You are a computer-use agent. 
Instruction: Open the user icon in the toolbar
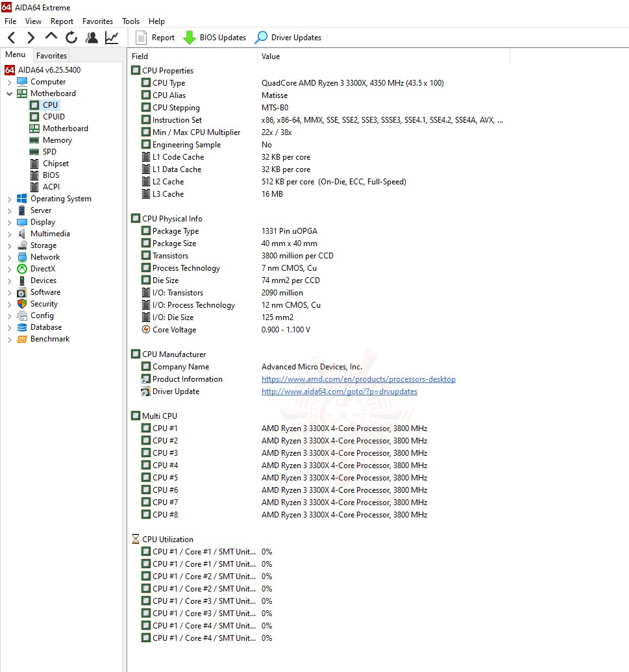tap(92, 38)
